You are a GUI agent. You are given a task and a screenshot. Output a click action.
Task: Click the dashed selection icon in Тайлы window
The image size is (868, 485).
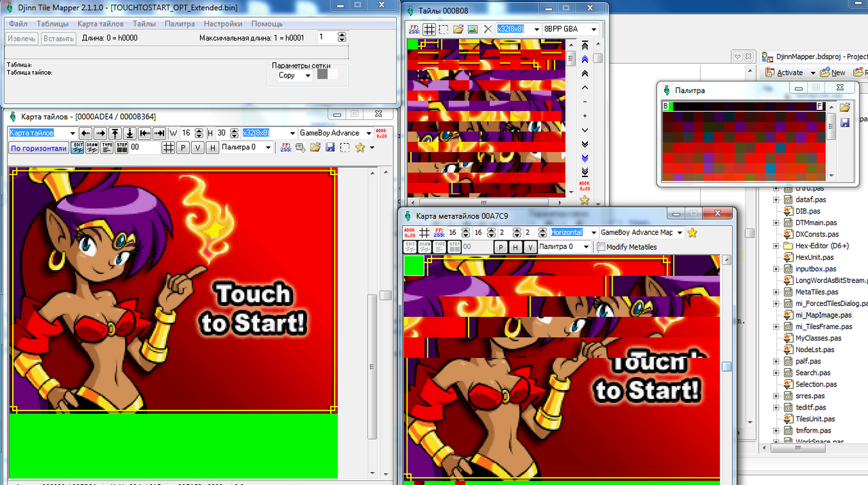(443, 29)
